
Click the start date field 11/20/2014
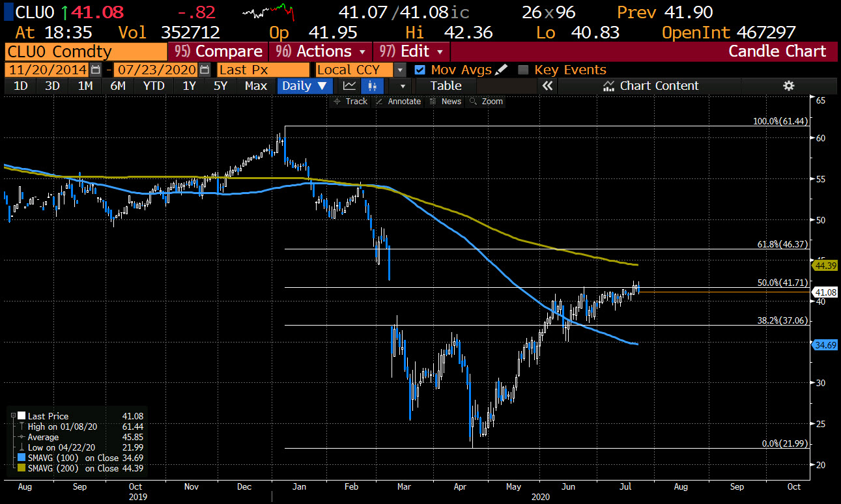tap(48, 70)
